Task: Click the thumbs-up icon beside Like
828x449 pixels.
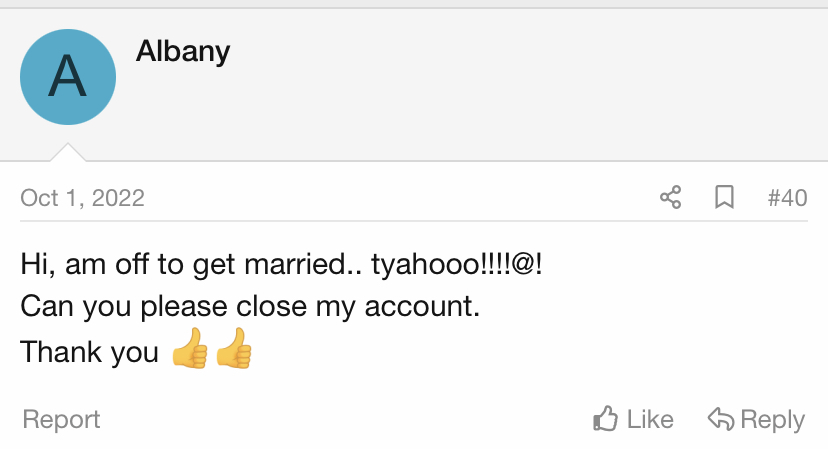Action: click(x=605, y=419)
